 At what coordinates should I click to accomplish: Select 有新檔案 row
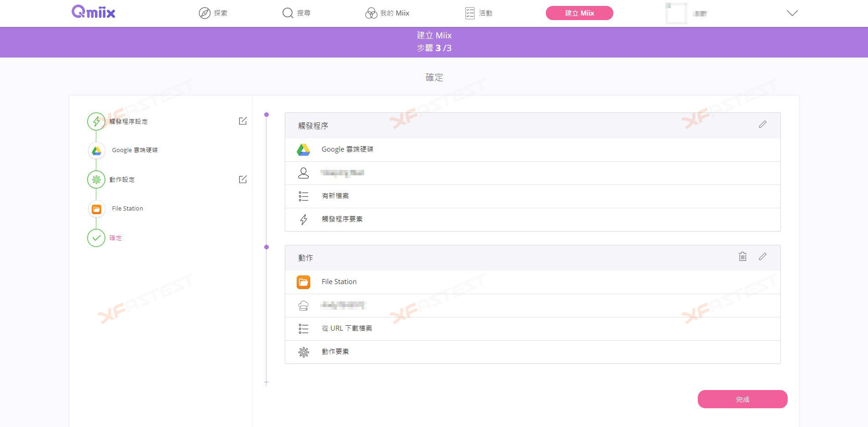tap(533, 196)
